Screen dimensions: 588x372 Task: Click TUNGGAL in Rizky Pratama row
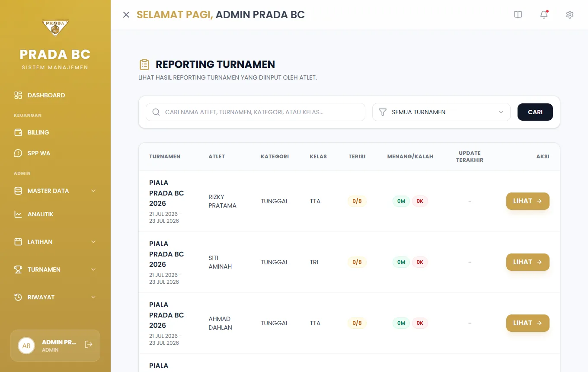point(275,201)
